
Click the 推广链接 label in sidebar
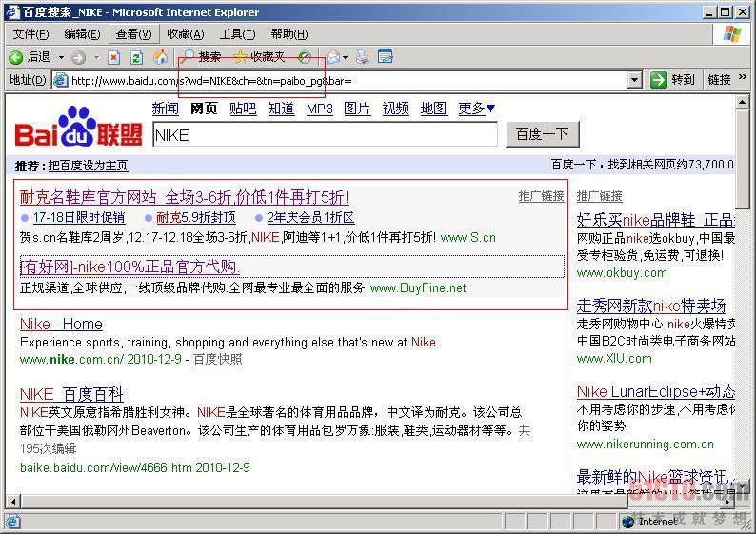[x=599, y=196]
